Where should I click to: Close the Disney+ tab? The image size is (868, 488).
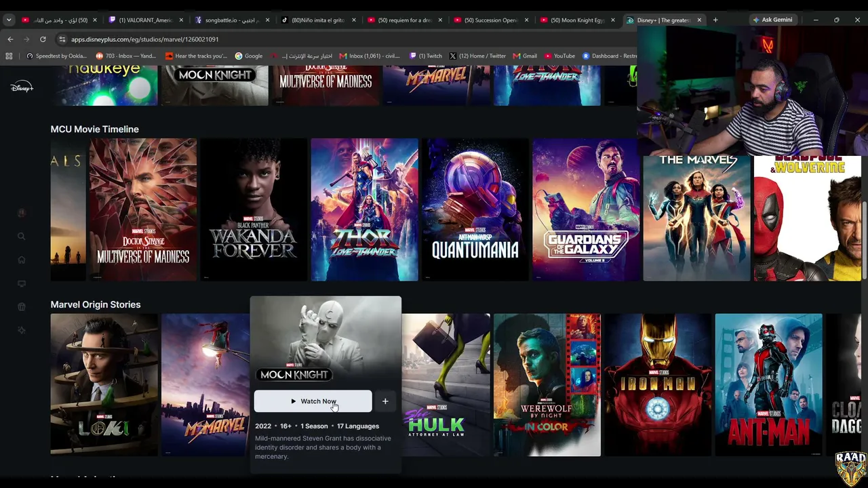tap(698, 20)
